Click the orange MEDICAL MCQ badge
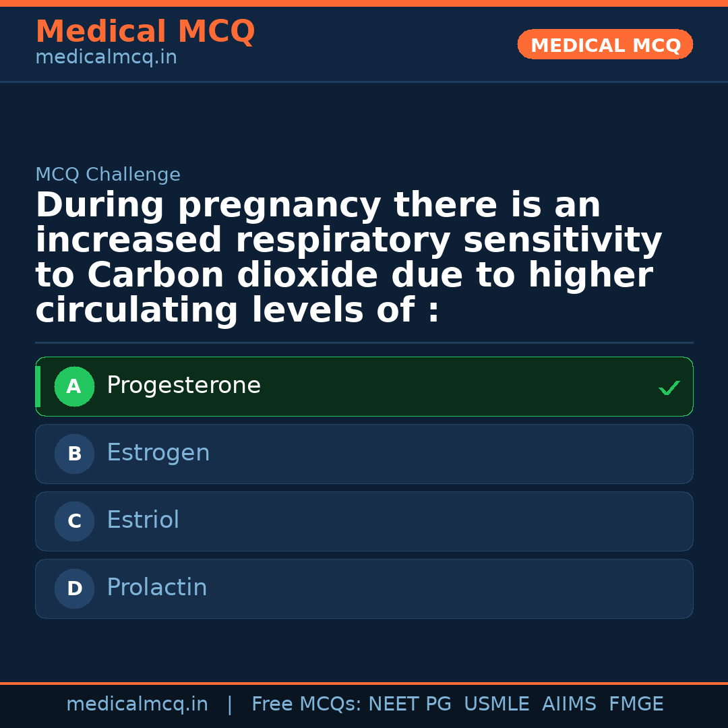This screenshot has width=728, height=728. click(605, 45)
